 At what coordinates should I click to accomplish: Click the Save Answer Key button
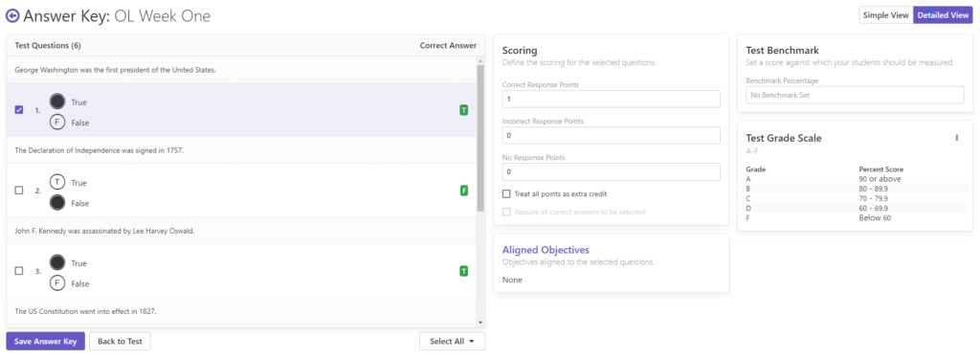46,341
